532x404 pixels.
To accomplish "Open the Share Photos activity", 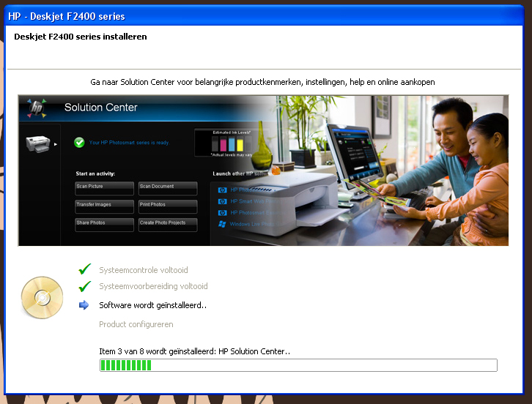I will [104, 223].
